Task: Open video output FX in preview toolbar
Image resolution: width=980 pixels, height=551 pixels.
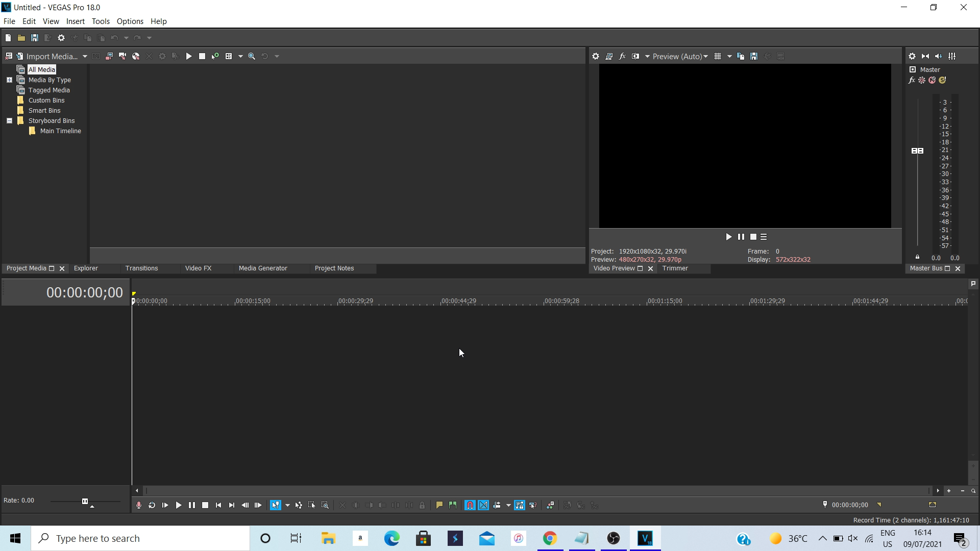Action: (x=622, y=56)
